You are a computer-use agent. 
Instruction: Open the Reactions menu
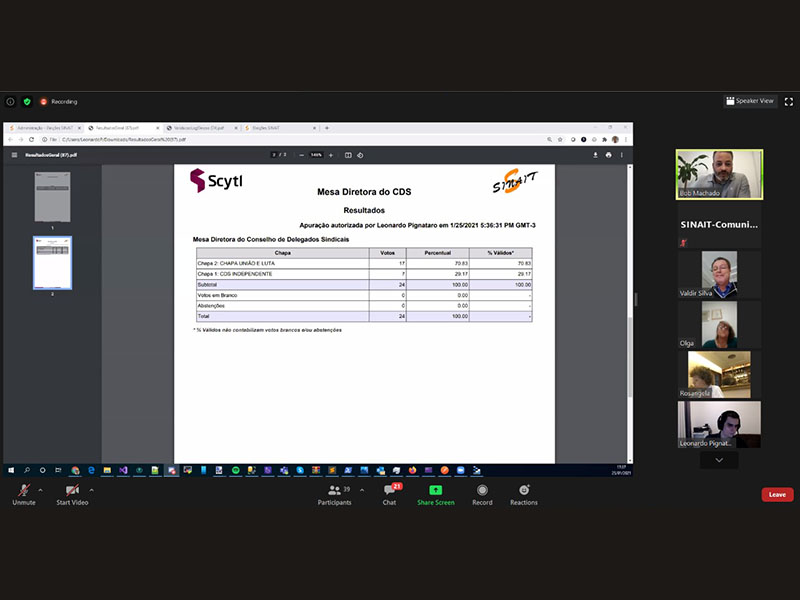coord(524,491)
